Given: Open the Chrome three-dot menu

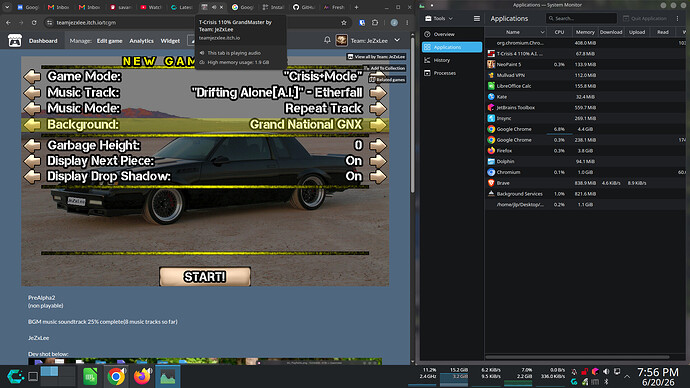Looking at the screenshot, I should pyautogui.click(x=407, y=22).
